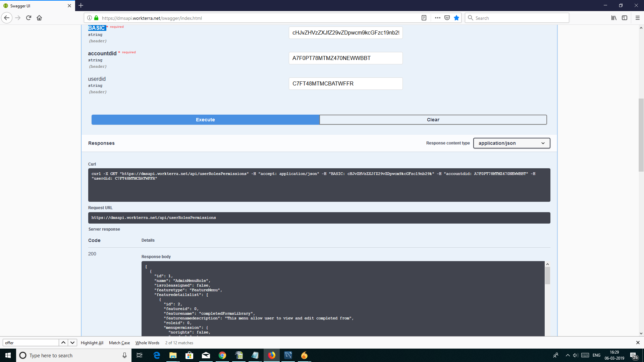Click the Execute button
Viewport: 644px width, 362px height.
point(205,120)
